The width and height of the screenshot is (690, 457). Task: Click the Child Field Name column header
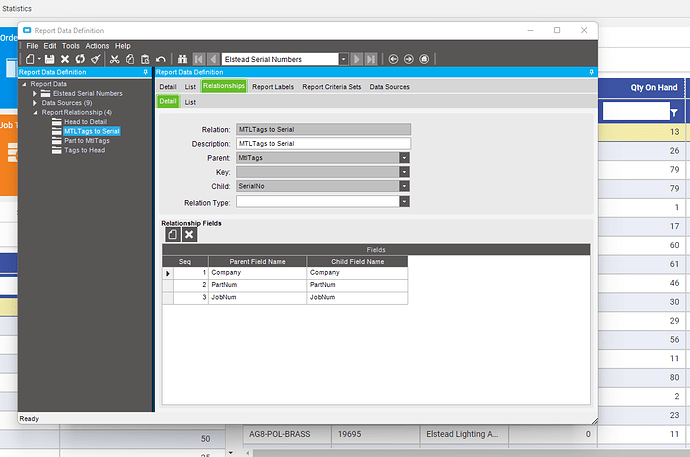point(357,261)
